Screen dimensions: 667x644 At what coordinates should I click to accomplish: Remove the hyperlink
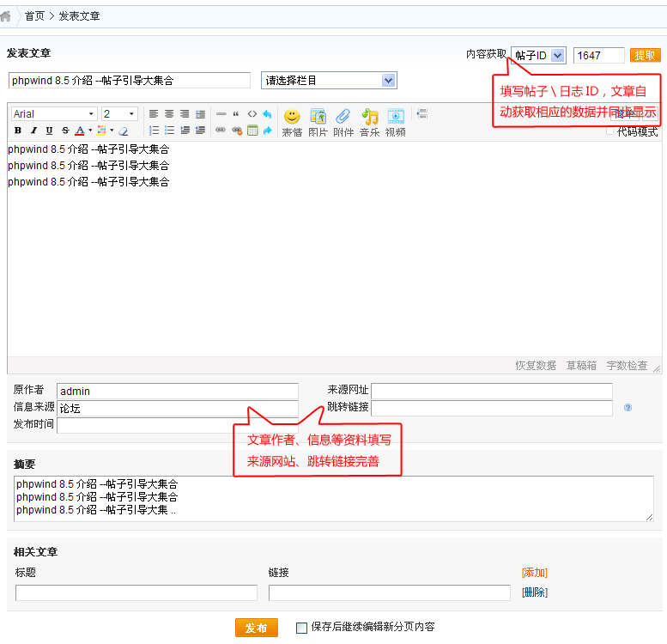(237, 131)
